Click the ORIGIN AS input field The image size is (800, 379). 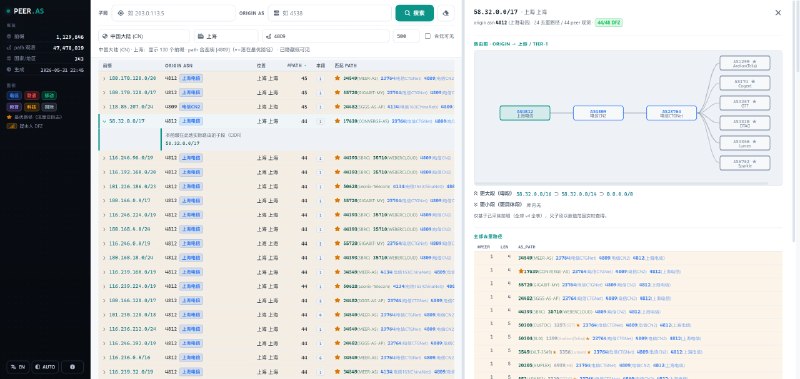[x=330, y=13]
